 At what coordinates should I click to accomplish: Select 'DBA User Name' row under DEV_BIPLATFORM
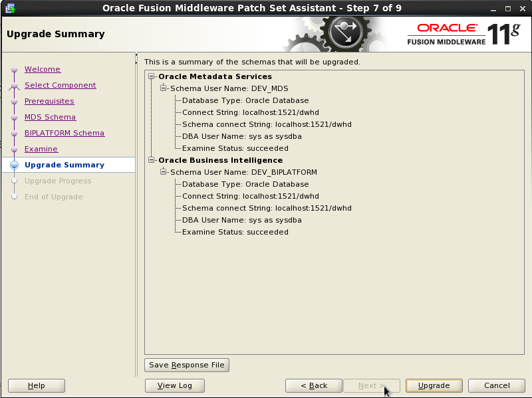[242, 220]
